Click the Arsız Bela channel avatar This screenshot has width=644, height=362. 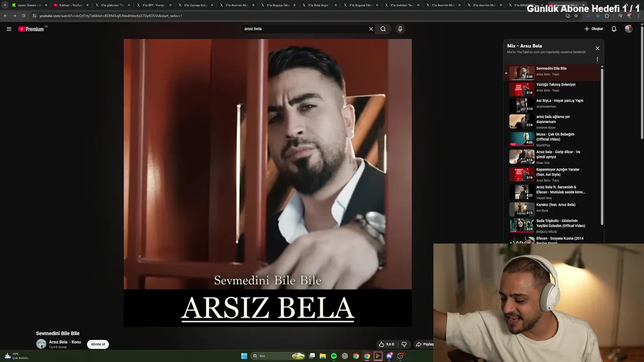pos(41,344)
